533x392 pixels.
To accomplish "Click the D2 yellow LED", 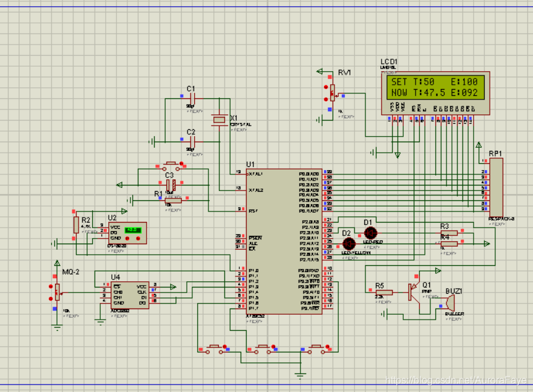I will (349, 244).
